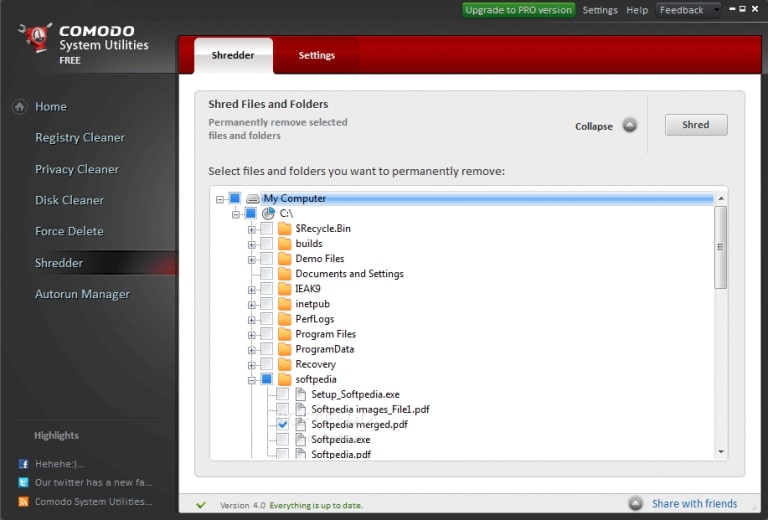Check the Setup_Softpedia.exe checkbox
768x520 pixels.
click(282, 395)
